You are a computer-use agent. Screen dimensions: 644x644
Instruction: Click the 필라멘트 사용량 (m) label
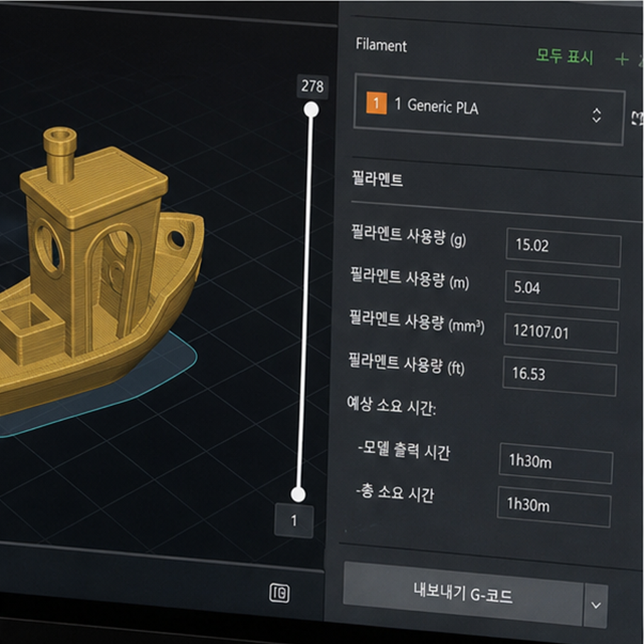pos(409,279)
